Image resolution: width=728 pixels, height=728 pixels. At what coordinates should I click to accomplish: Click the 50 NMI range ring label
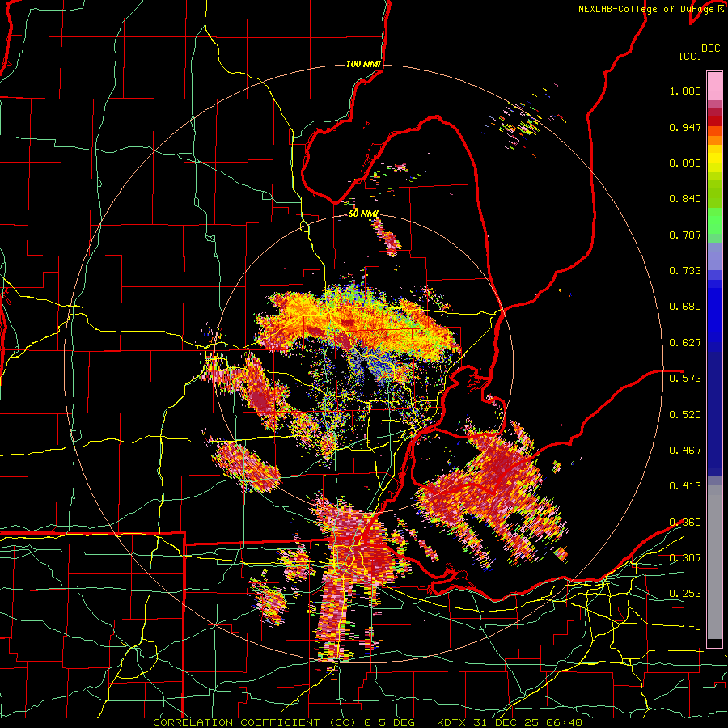click(363, 214)
